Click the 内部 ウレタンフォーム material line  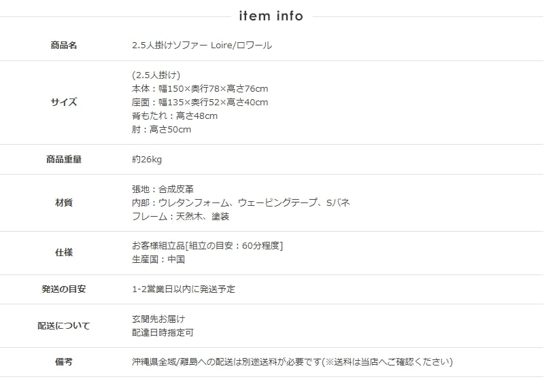[x=241, y=202]
